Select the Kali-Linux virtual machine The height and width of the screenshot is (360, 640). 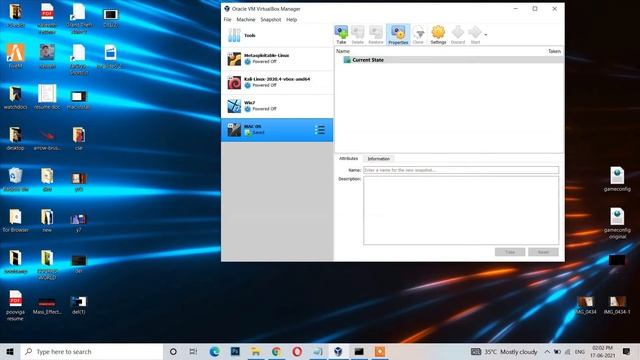point(277,82)
